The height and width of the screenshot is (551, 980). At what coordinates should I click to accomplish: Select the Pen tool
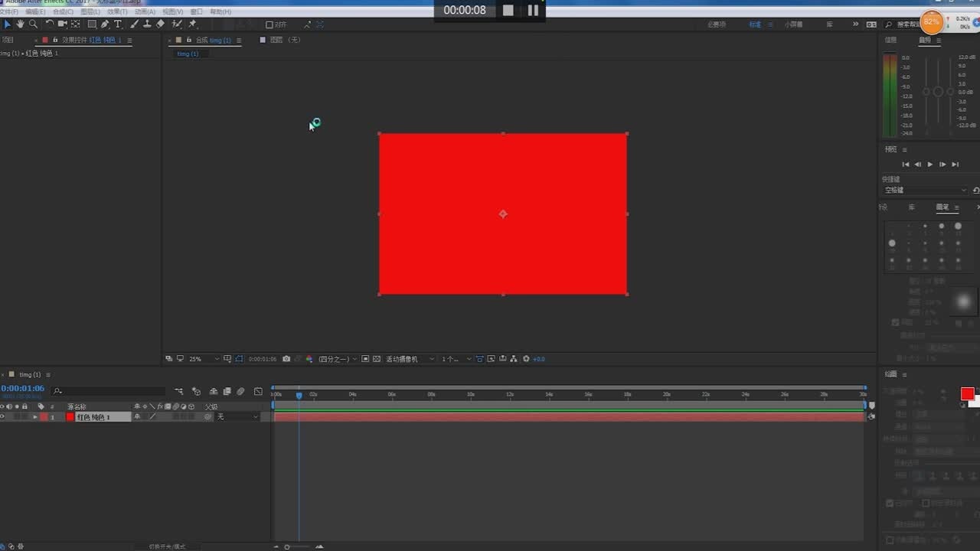click(x=105, y=24)
